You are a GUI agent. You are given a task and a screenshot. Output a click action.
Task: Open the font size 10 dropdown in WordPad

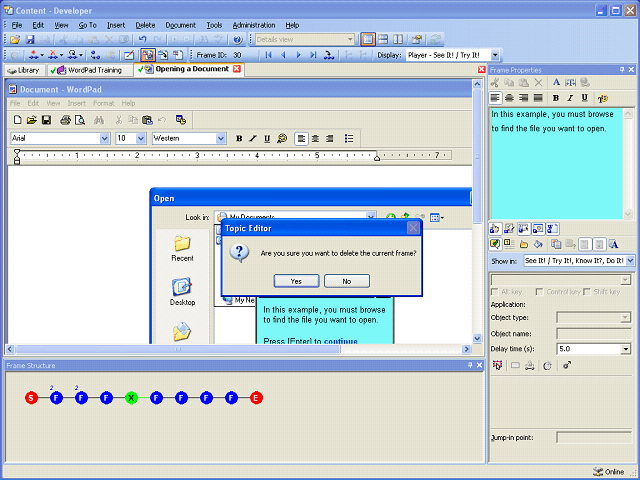tap(141, 138)
